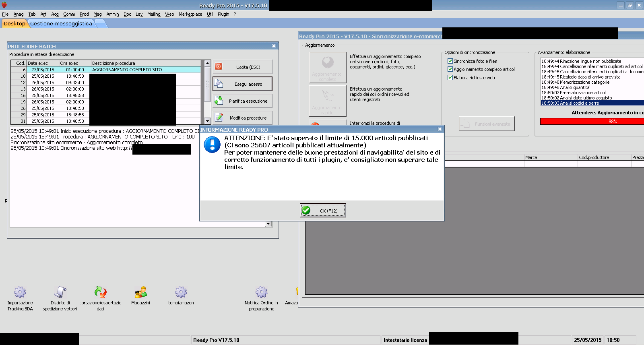
Task: Select batch row with code 12
Action: click(x=105, y=83)
